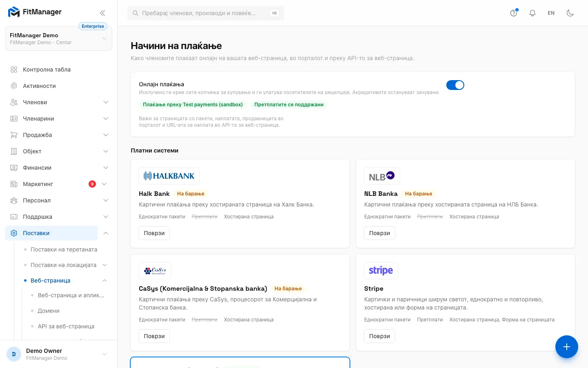588x368 pixels.
Task: Open the FitManager Demo location dropdown
Action: coord(58,39)
